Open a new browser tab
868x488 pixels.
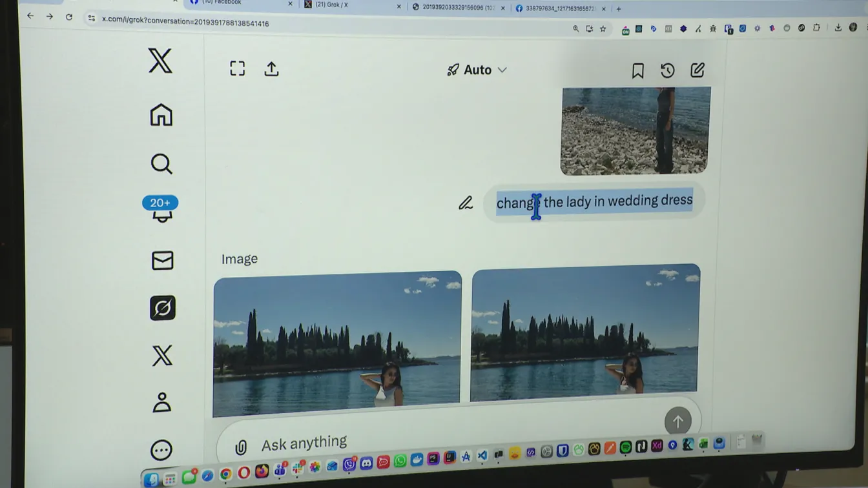(x=619, y=9)
